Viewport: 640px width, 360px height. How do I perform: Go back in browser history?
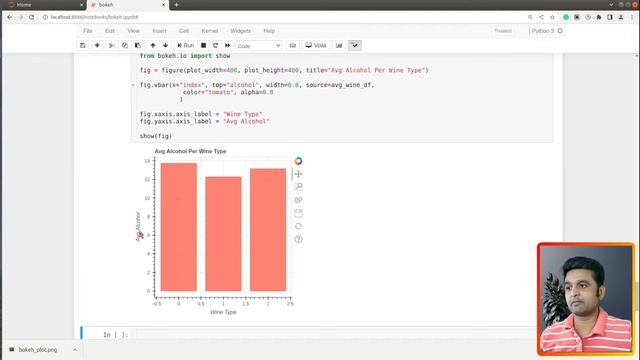click(9, 17)
